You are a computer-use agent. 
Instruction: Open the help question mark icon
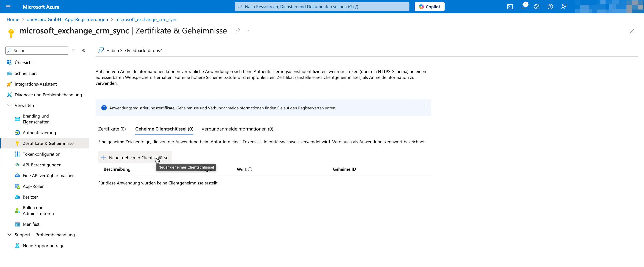pyautogui.click(x=550, y=7)
